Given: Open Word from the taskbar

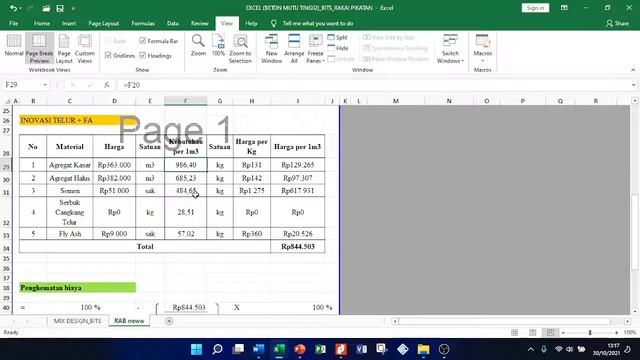Looking at the screenshot, I should 258,349.
